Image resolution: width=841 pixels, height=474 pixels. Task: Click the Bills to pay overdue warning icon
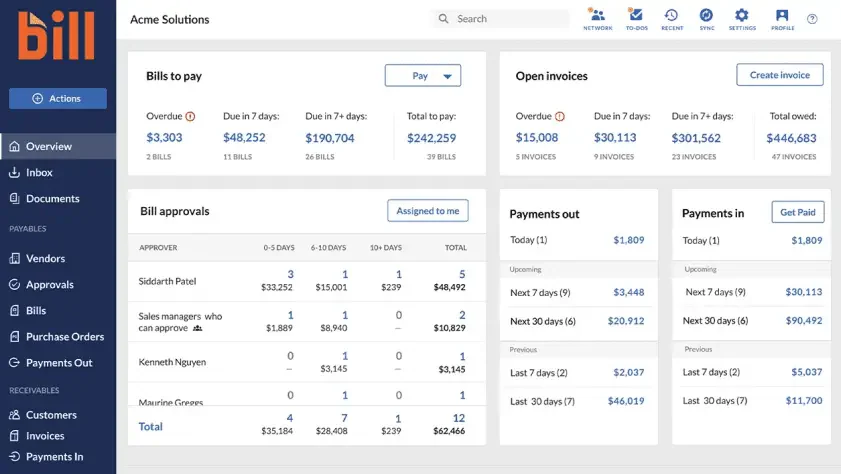click(190, 116)
